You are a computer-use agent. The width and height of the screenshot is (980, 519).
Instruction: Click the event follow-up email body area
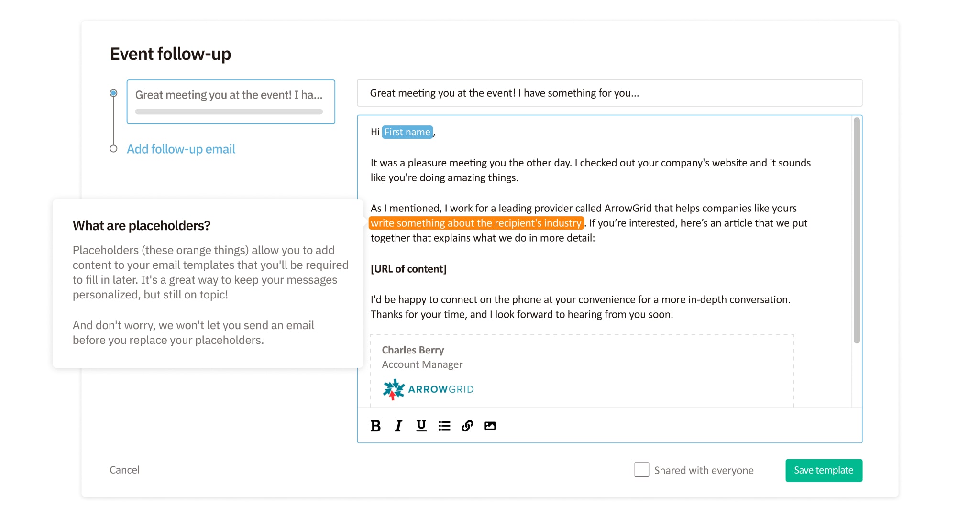pyautogui.click(x=610, y=278)
